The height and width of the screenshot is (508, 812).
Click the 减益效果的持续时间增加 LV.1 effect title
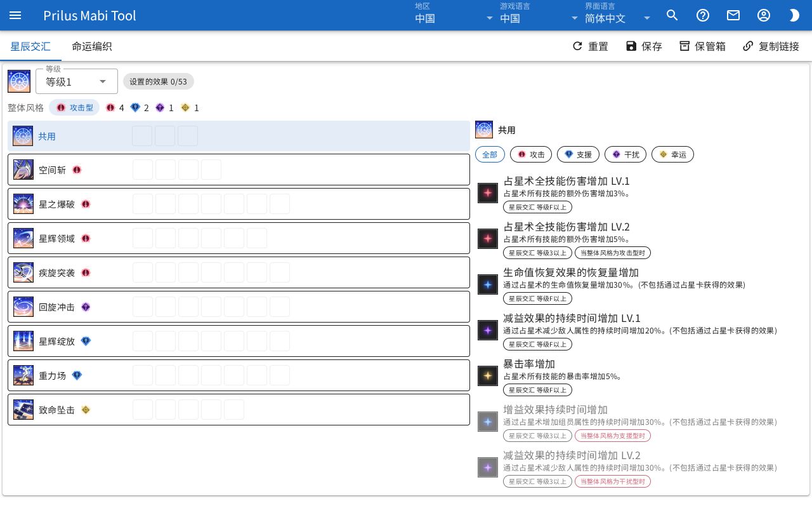pyautogui.click(x=572, y=318)
